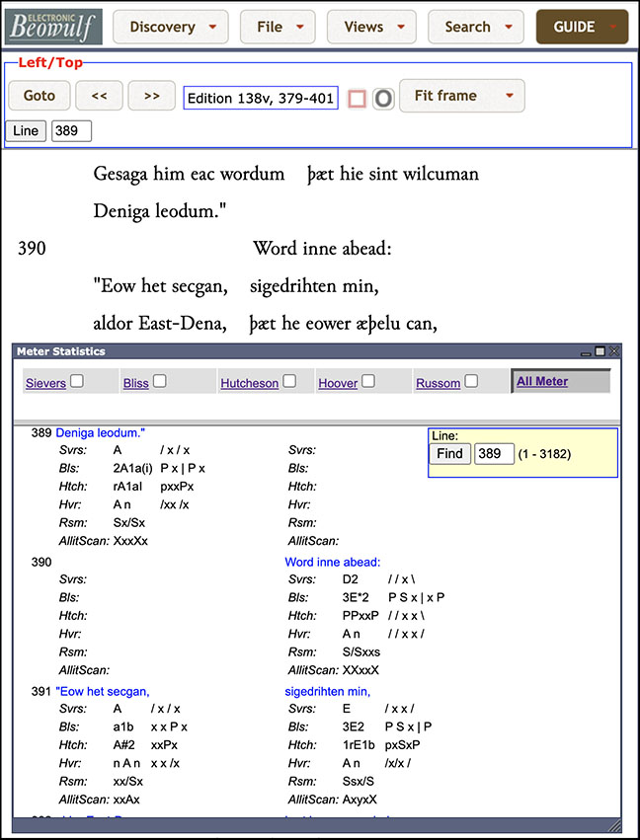Click the gray circle O icon
The height and width of the screenshot is (840, 640).
coord(383,99)
